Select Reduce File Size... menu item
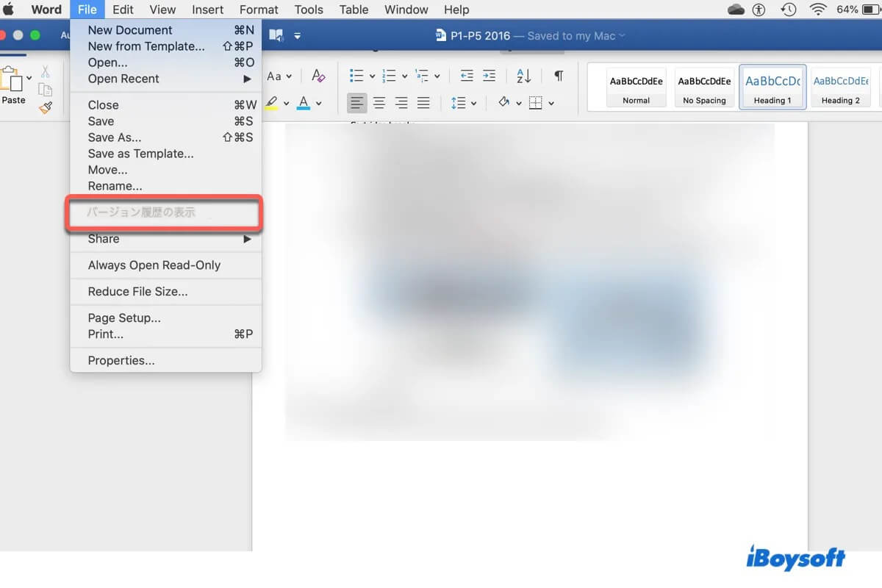882x588 pixels. pos(137,292)
